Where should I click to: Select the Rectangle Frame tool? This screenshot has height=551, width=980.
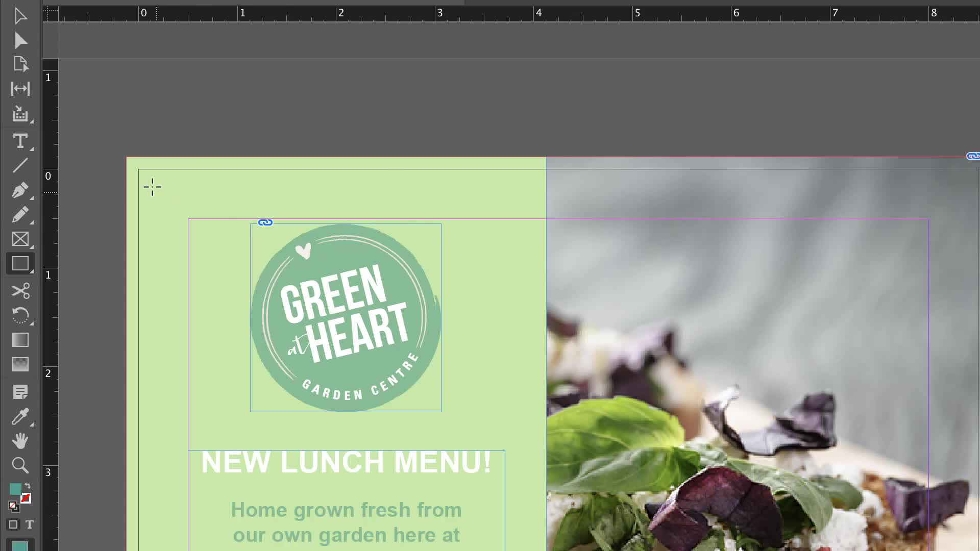(x=20, y=239)
